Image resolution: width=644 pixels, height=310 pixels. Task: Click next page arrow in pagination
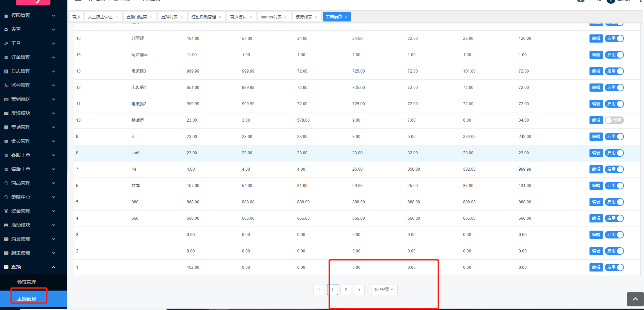[359, 290]
